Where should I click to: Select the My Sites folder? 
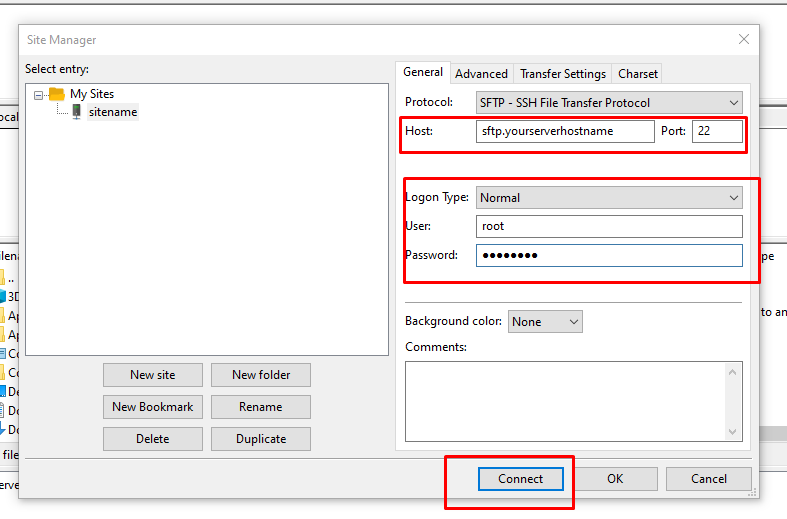92,94
